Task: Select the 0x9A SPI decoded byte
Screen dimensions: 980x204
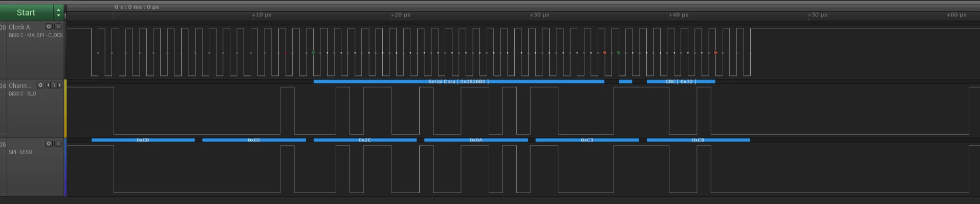Action: click(476, 140)
